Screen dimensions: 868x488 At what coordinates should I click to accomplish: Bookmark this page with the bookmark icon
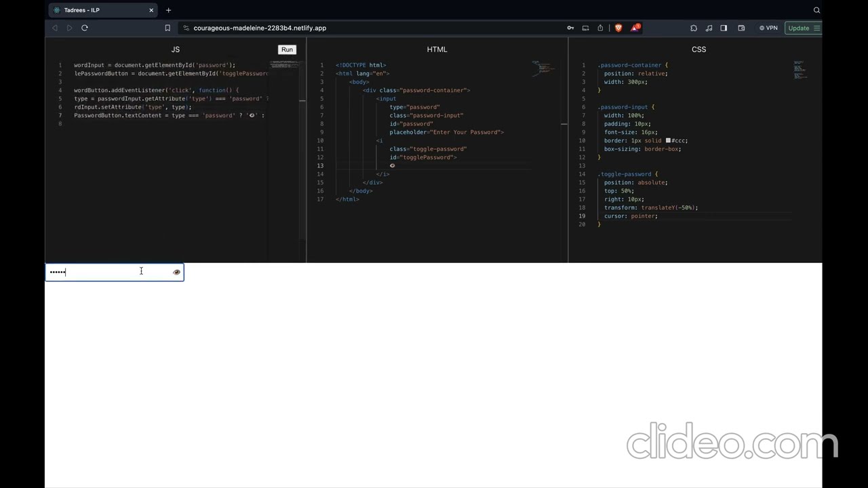click(x=167, y=28)
